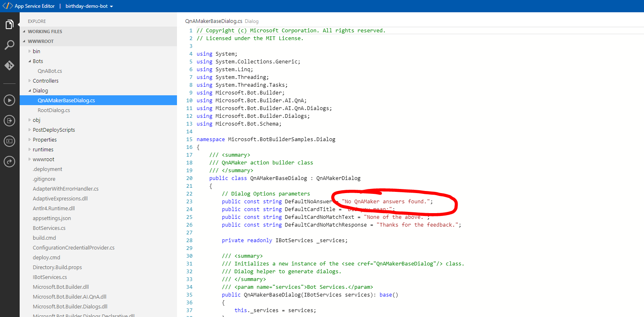The width and height of the screenshot is (644, 317).
Task: Click IBotServices on line 28
Action: point(294,240)
